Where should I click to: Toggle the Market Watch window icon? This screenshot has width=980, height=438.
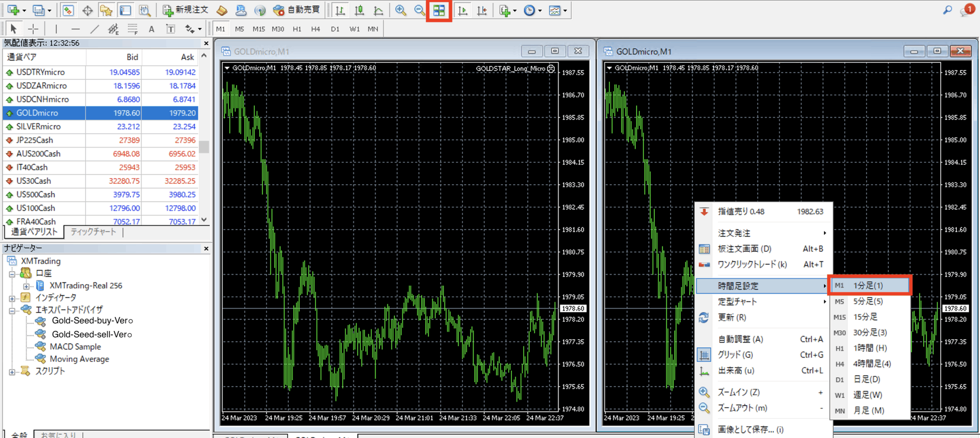pyautogui.click(x=68, y=10)
